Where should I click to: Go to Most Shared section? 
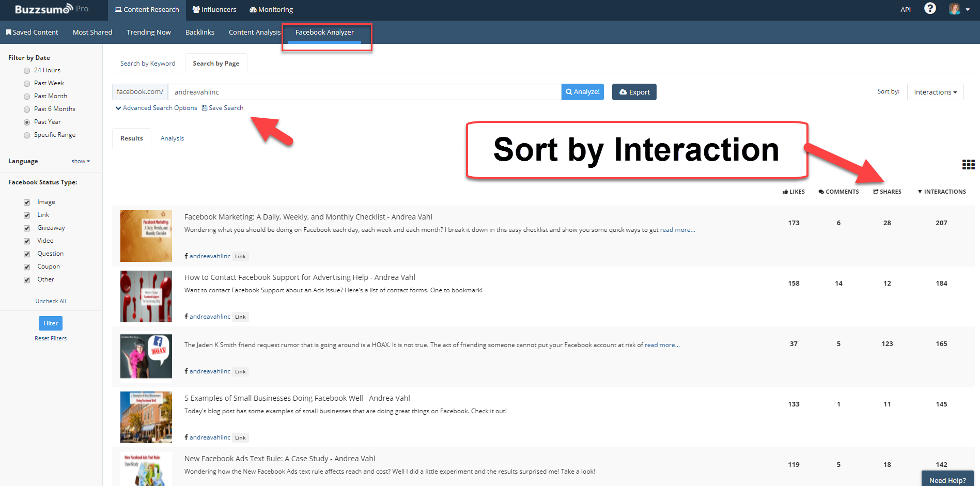coord(92,32)
